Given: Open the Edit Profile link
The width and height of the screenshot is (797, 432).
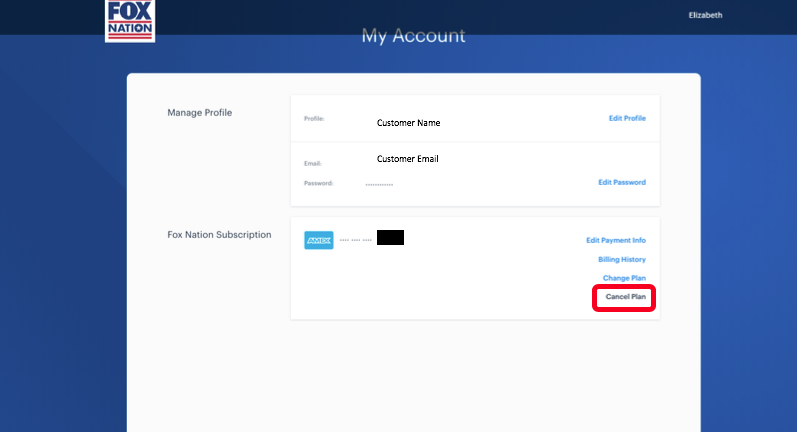Looking at the screenshot, I should pos(627,118).
